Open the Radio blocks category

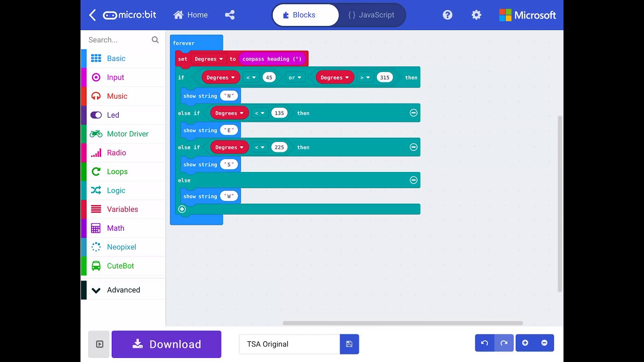tap(123, 153)
